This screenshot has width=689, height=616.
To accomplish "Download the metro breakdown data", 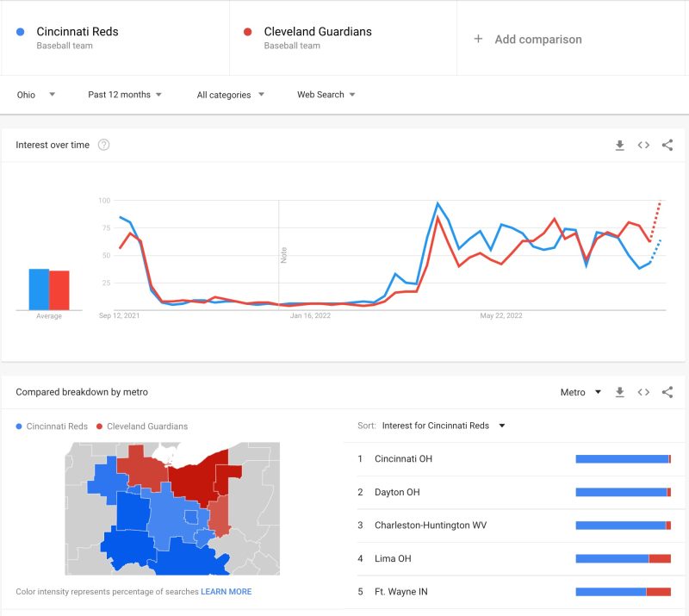I will click(x=619, y=392).
